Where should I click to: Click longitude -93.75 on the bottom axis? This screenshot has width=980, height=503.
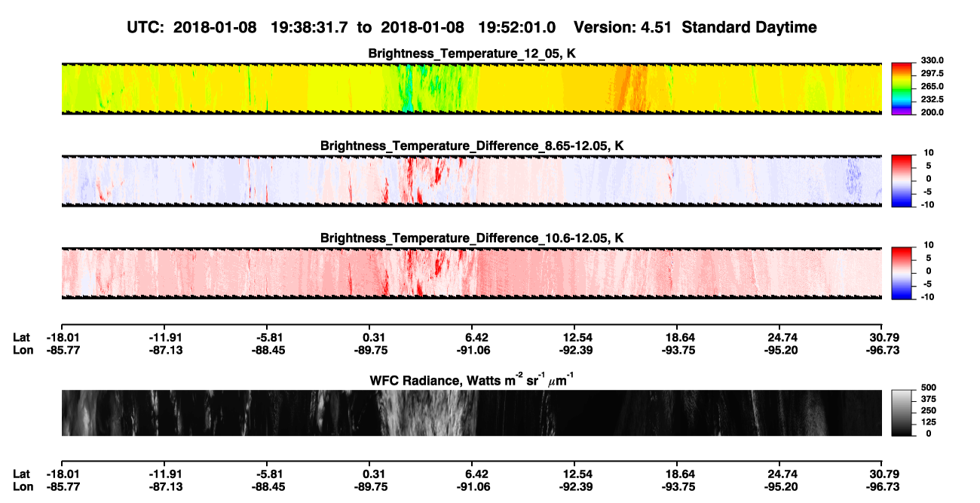point(678,487)
